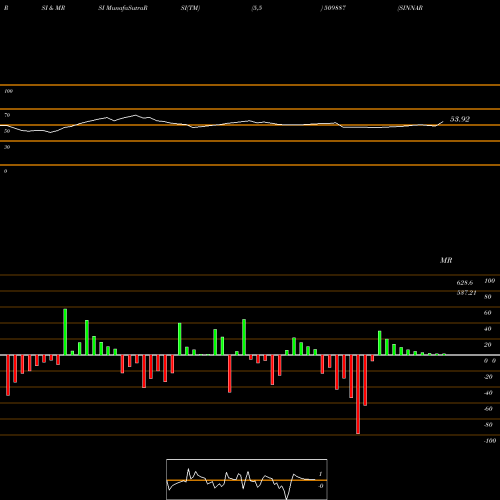Click the '(SINNAR' symbol text in header

pos(410,8)
